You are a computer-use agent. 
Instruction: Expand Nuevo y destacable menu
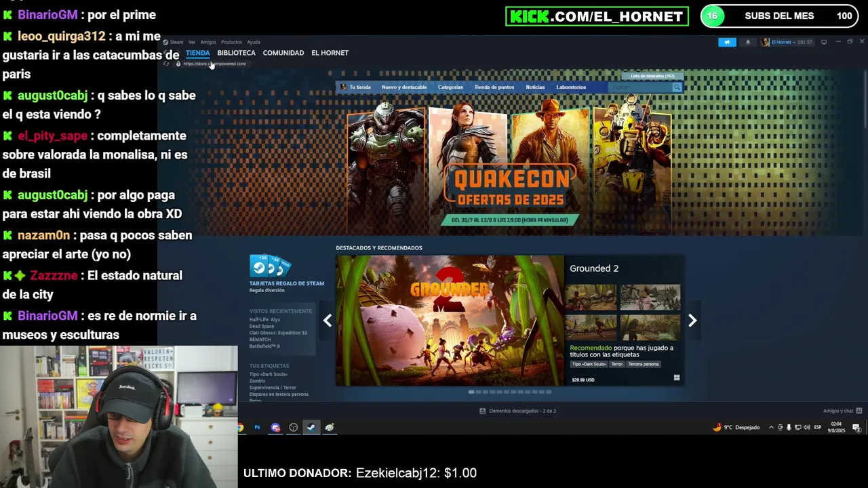tap(404, 87)
